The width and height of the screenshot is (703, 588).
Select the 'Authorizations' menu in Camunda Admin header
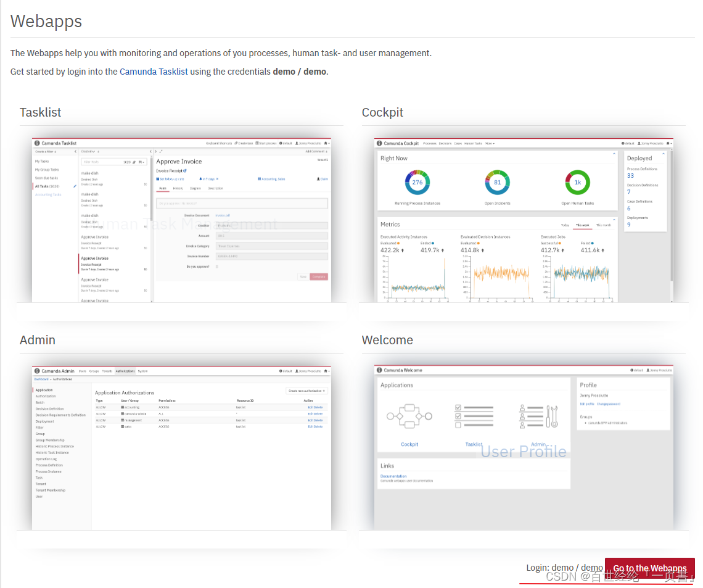click(125, 371)
